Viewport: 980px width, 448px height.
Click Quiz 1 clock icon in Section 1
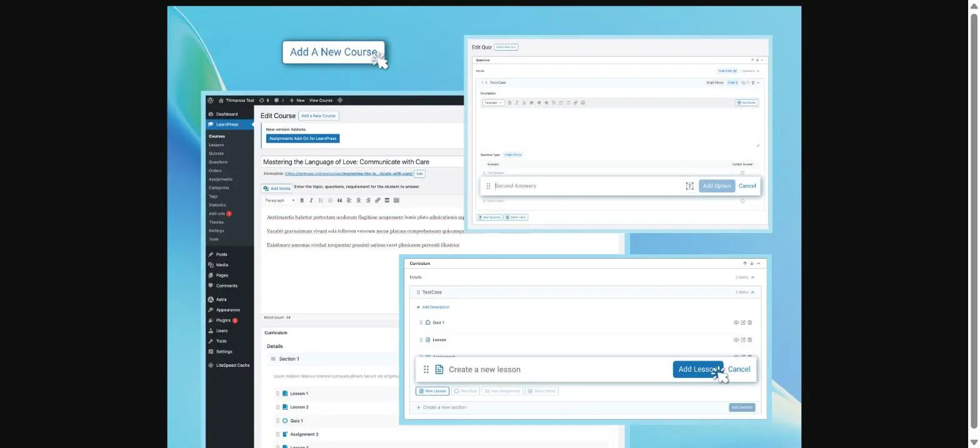click(285, 421)
